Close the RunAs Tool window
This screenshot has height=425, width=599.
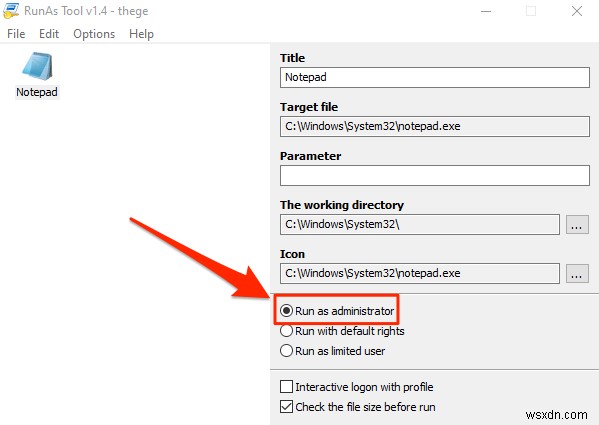click(x=577, y=11)
